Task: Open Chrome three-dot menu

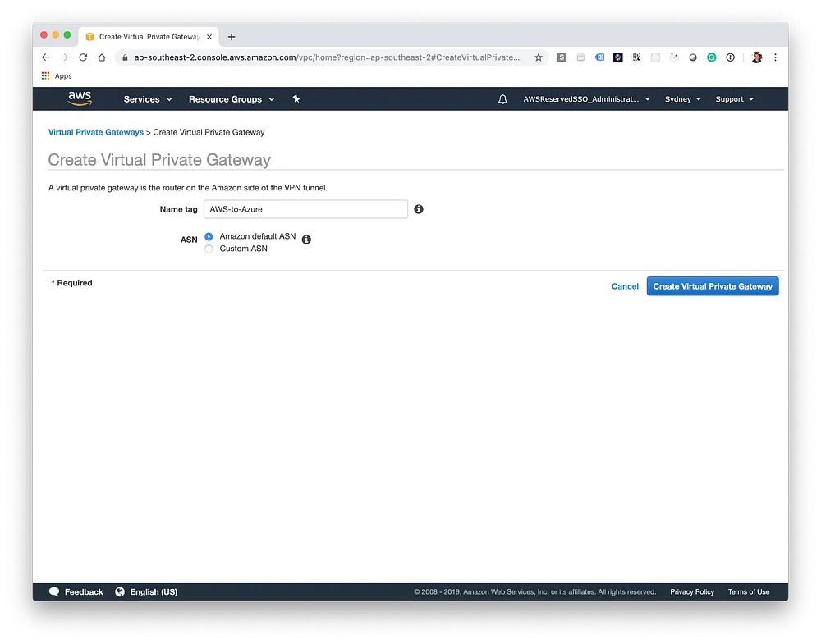Action: tap(776, 57)
